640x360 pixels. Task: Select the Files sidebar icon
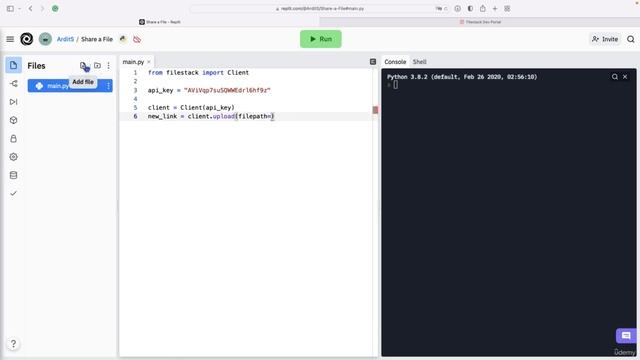coord(13,65)
